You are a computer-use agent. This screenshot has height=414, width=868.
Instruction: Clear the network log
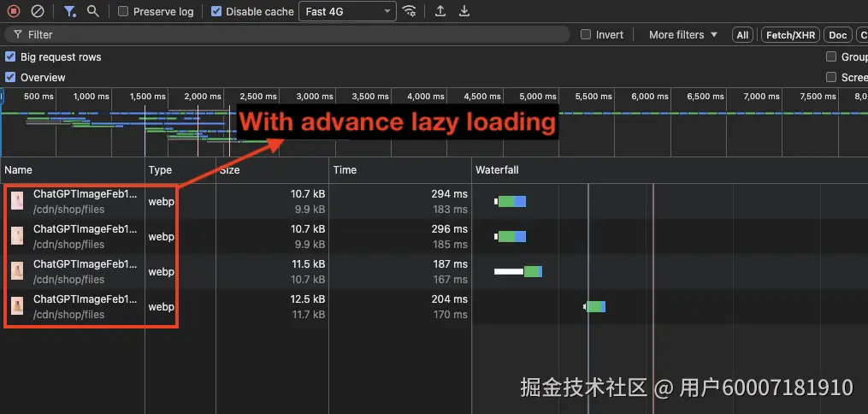click(37, 11)
